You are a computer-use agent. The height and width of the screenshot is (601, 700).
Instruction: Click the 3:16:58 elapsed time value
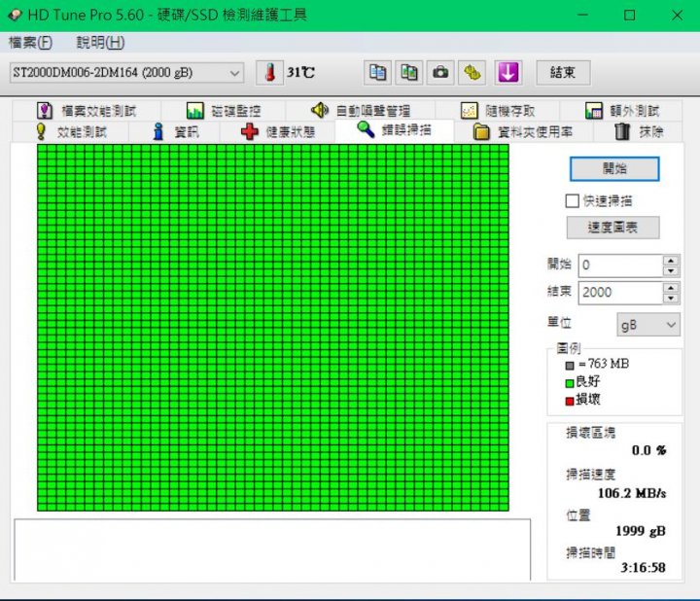point(643,568)
